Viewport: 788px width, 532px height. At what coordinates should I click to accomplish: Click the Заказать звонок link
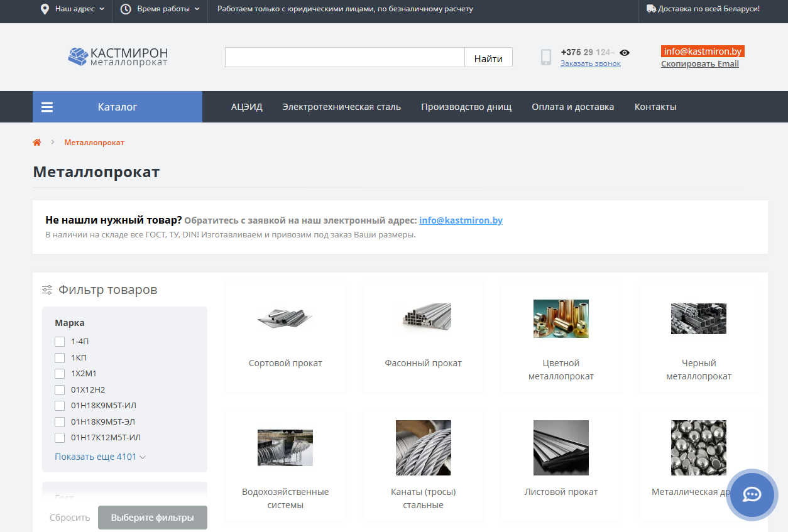point(591,63)
